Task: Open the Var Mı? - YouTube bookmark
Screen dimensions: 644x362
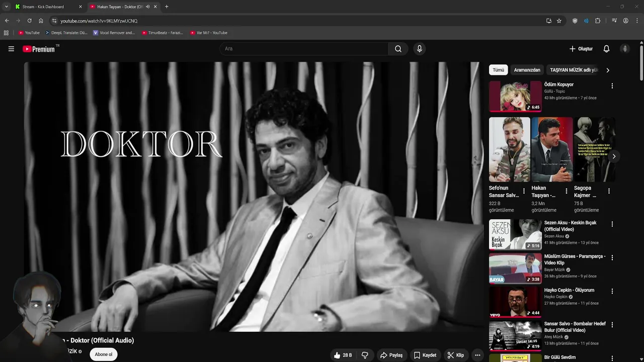Action: (209, 33)
